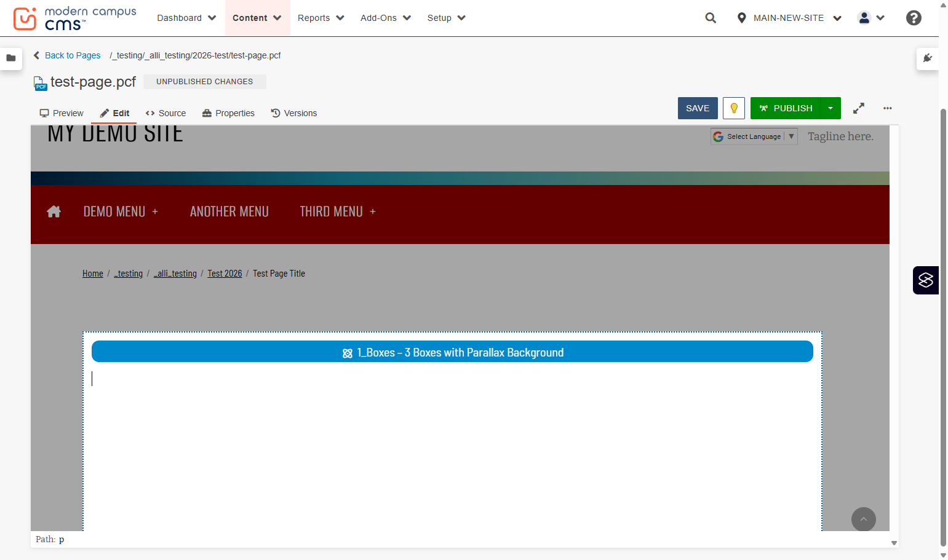Click the PCF file icon beside test-page.pcf
This screenshot has height=560, width=948.
(x=40, y=83)
